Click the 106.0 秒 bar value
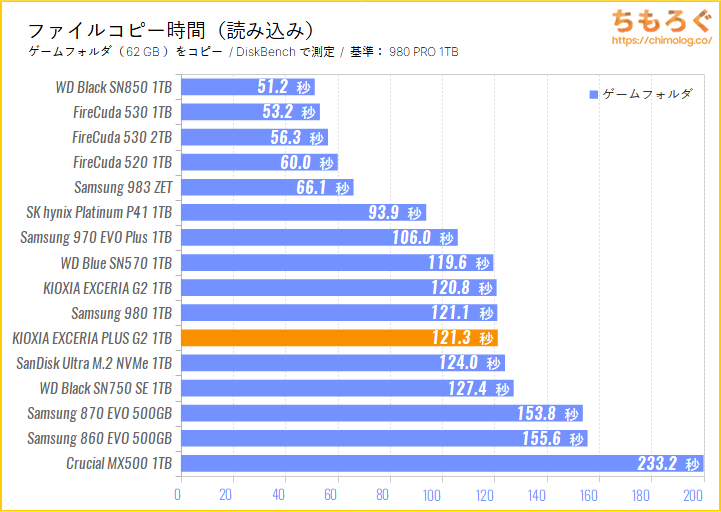 click(x=423, y=238)
